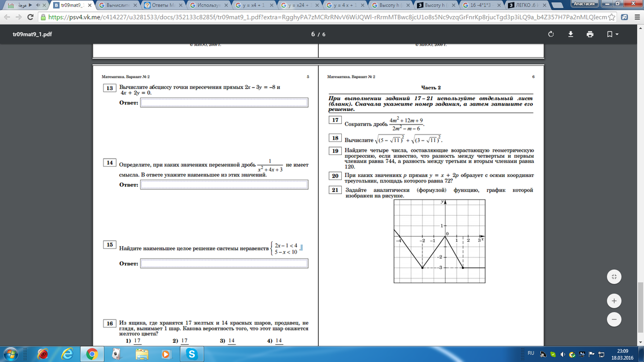The image size is (644, 362).
Task: Click the page number indicator 6 / 6
Action: pos(318,34)
